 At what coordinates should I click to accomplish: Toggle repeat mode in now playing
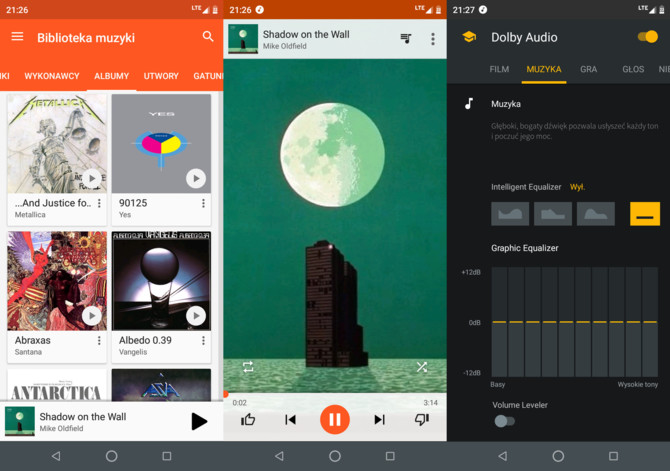[248, 367]
